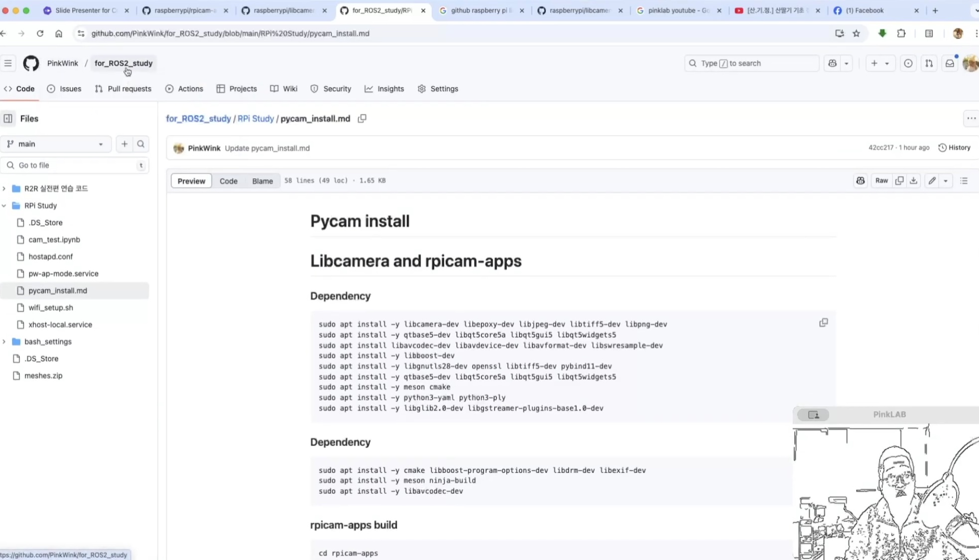Collapse the Files side panel
The height and width of the screenshot is (560, 979).
pos(8,118)
